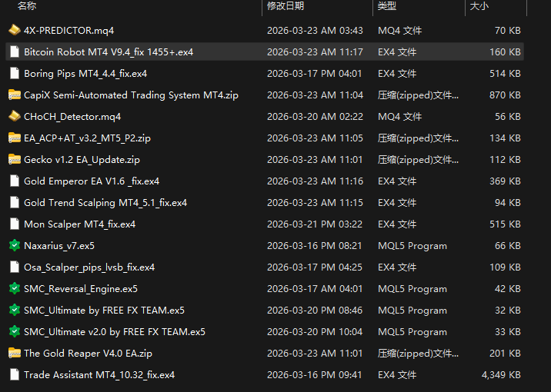
Task: Click the size value 4,349 KB
Action: [x=501, y=375]
